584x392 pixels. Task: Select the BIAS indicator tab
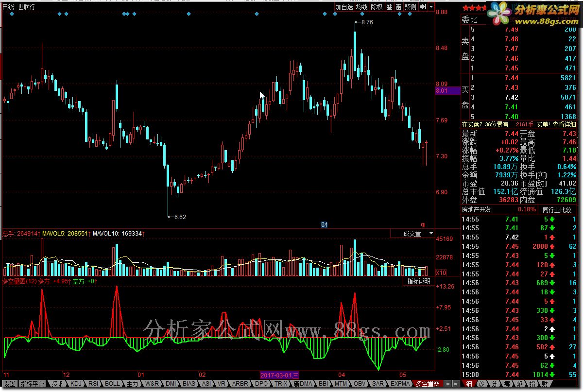click(x=189, y=384)
